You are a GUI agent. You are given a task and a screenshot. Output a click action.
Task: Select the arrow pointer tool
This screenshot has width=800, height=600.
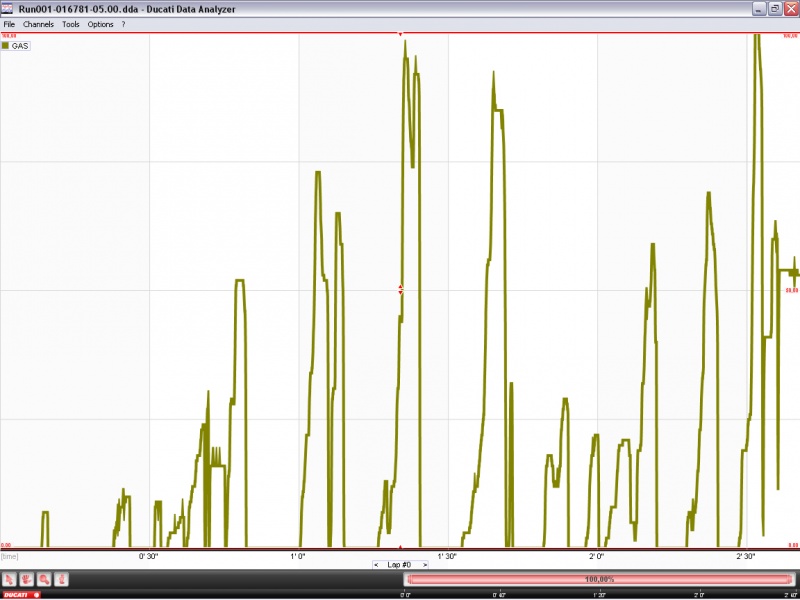[9, 579]
